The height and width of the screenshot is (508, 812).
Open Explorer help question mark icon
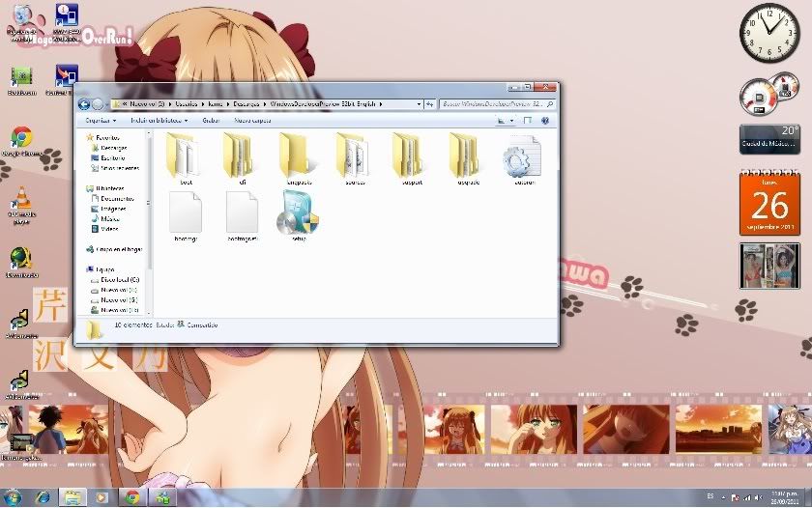click(545, 120)
